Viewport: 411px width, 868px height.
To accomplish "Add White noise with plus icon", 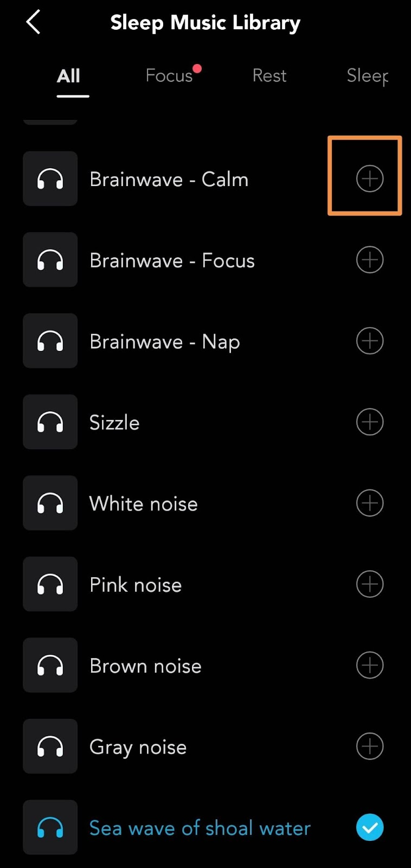I will (370, 503).
